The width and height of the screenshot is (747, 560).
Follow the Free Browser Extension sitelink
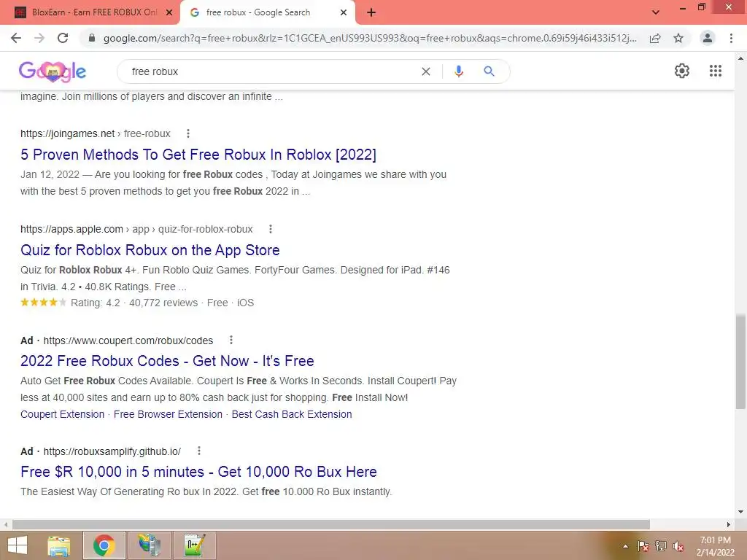coord(169,414)
